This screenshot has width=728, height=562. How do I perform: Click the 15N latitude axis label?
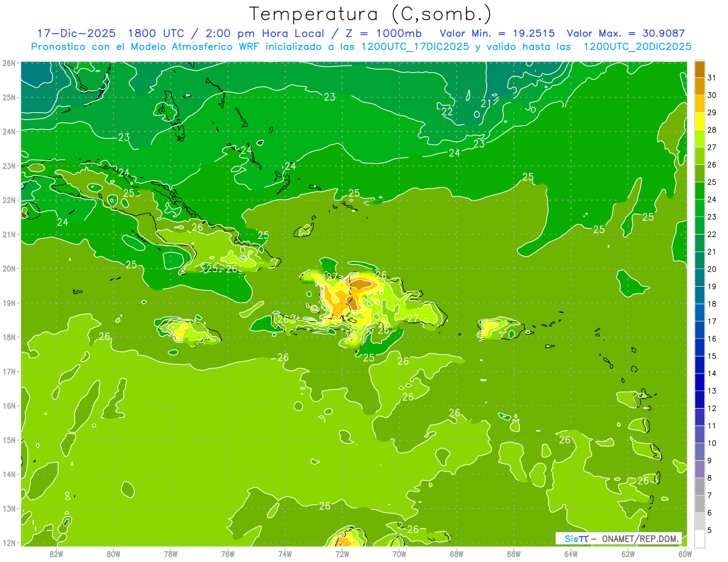point(9,440)
